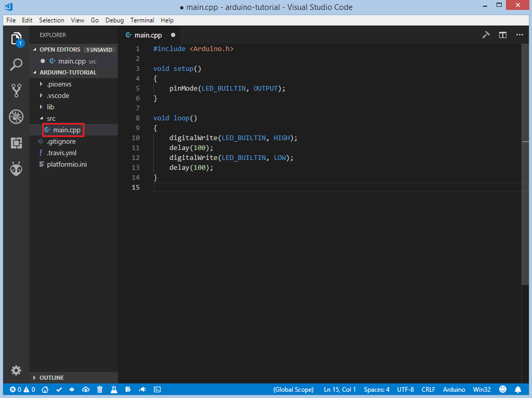Open the PlatformIO terminal icon
The width and height of the screenshot is (532, 398).
(157, 390)
